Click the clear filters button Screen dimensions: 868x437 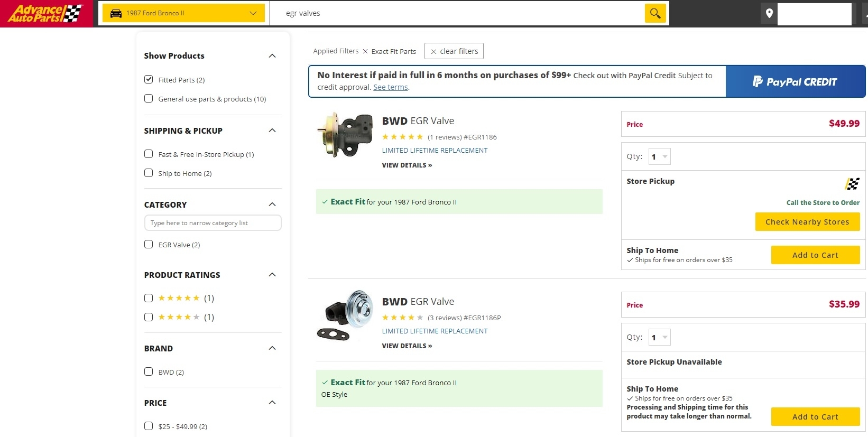coord(454,51)
